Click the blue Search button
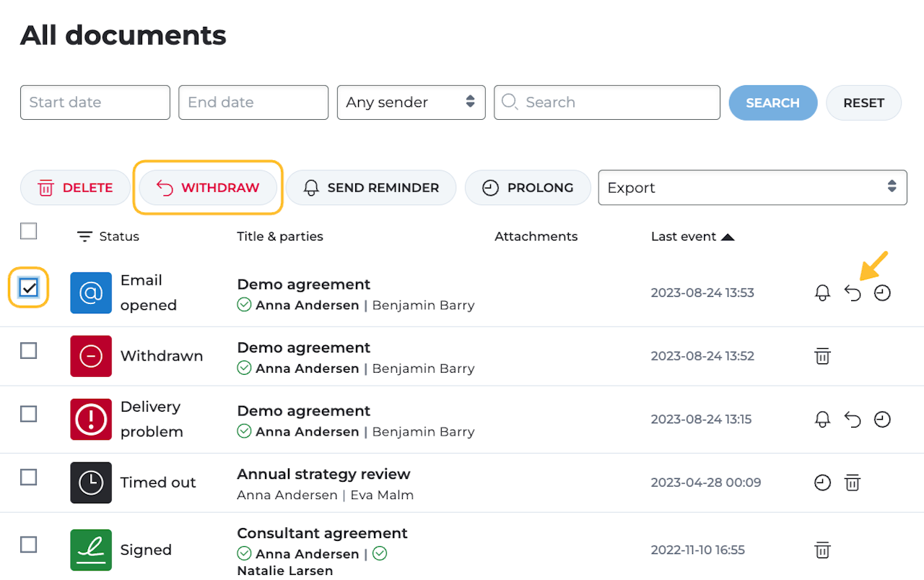The height and width of the screenshot is (580, 924). point(772,103)
